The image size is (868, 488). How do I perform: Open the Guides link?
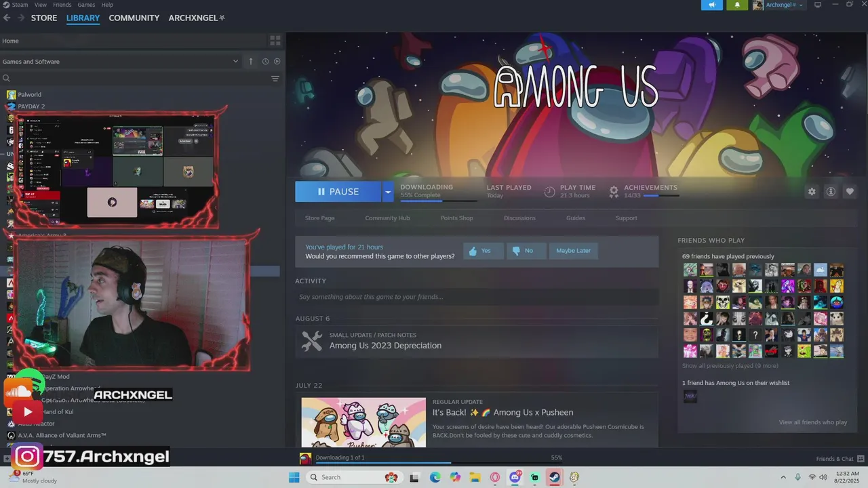576,218
